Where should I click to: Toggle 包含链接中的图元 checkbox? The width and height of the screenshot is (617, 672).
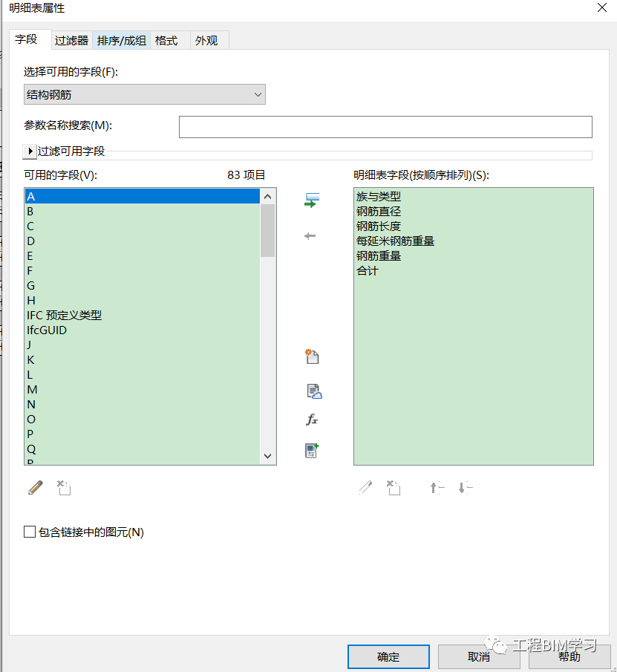[30, 532]
